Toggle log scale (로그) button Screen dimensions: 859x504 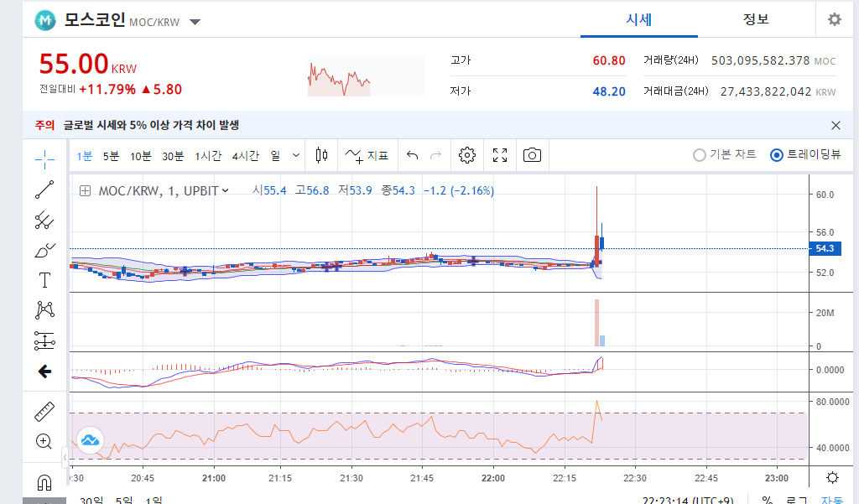click(797, 500)
